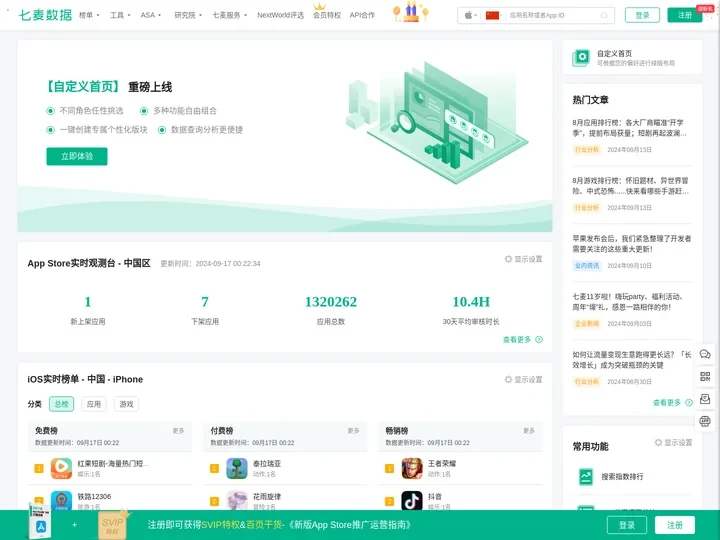Click the 注册 button in top header
Viewport: 720px width, 540px height.
(x=684, y=15)
